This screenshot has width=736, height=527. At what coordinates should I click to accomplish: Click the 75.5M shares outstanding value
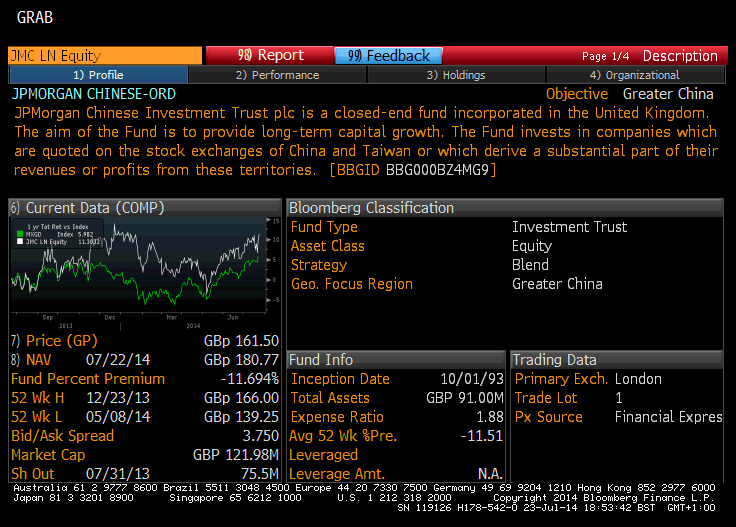coord(260,474)
